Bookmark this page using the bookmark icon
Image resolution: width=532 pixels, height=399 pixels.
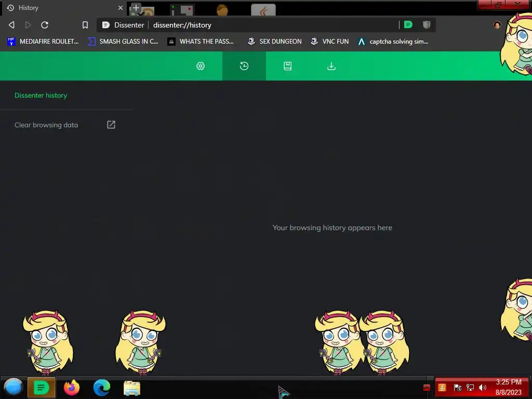[x=85, y=25]
